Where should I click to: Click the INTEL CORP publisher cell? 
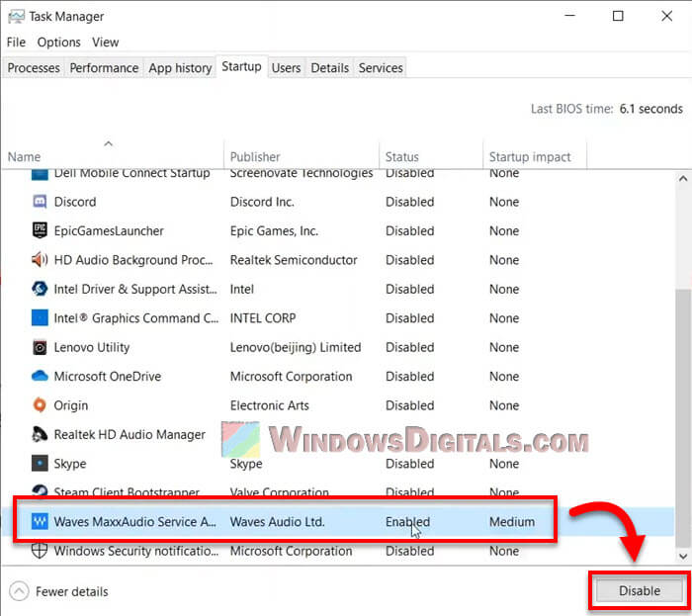point(263,318)
